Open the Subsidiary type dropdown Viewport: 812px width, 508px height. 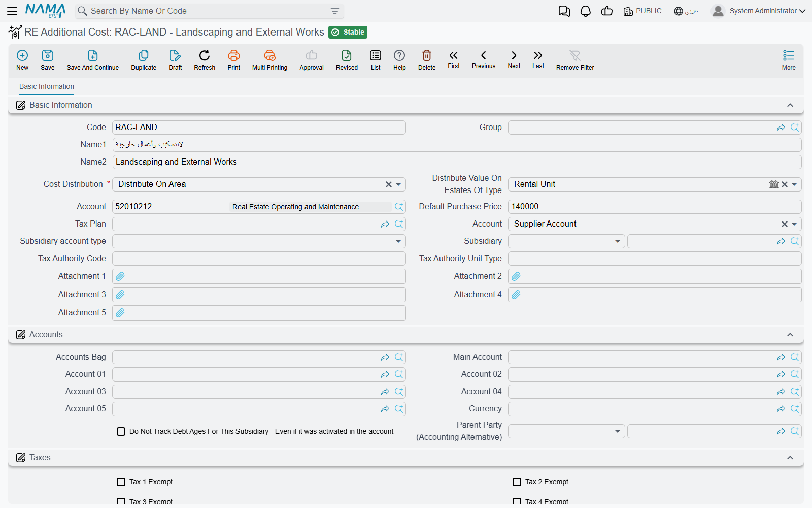tap(617, 241)
